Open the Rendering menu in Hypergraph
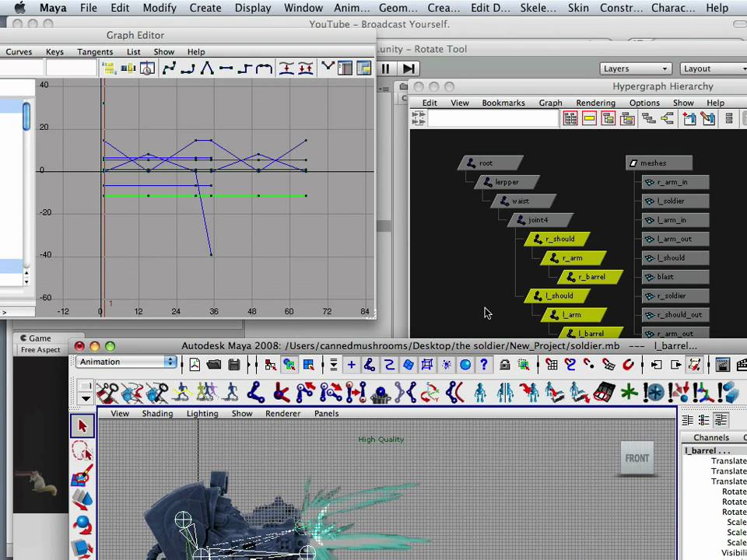 [595, 103]
